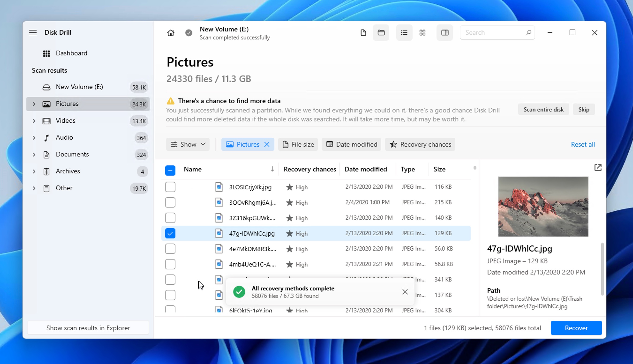
Task: Expand the Other category in sidebar
Action: point(34,188)
